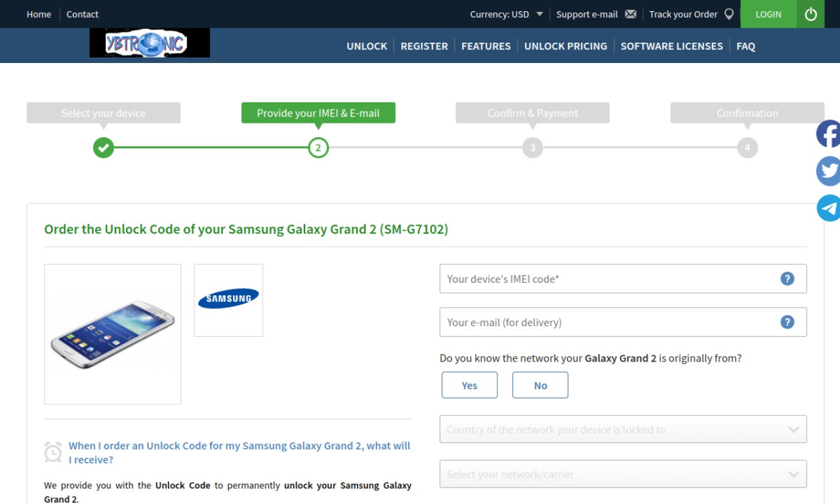Click the help icon in the e-mail field
Viewport: 840px width, 504px height.
pos(787,322)
